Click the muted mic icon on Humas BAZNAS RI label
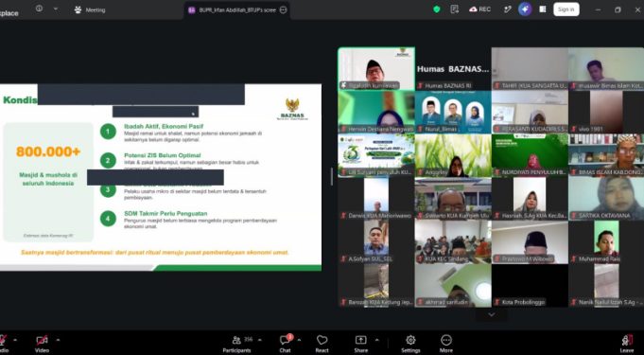Viewport: 644px width, 355px height. click(420, 86)
